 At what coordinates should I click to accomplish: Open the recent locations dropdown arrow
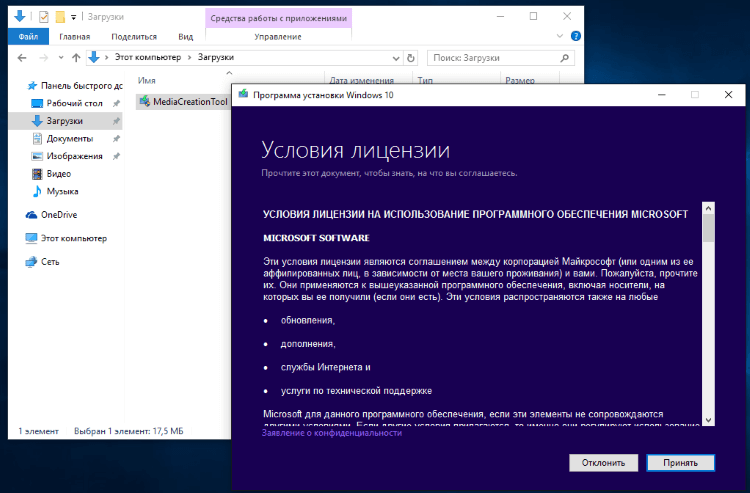coord(61,58)
